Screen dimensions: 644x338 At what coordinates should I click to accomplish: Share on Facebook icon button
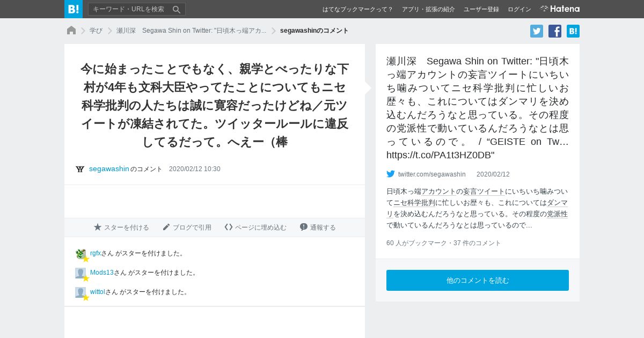pyautogui.click(x=555, y=31)
